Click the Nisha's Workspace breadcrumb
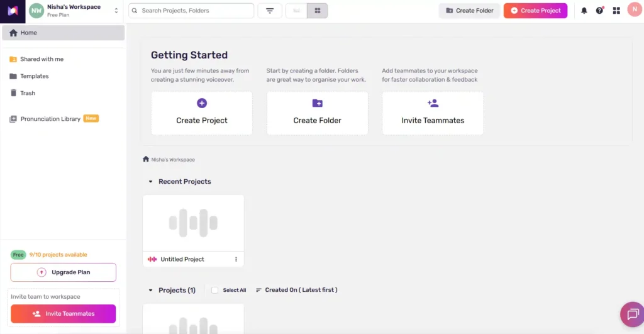Image resolution: width=644 pixels, height=334 pixels. (x=173, y=160)
